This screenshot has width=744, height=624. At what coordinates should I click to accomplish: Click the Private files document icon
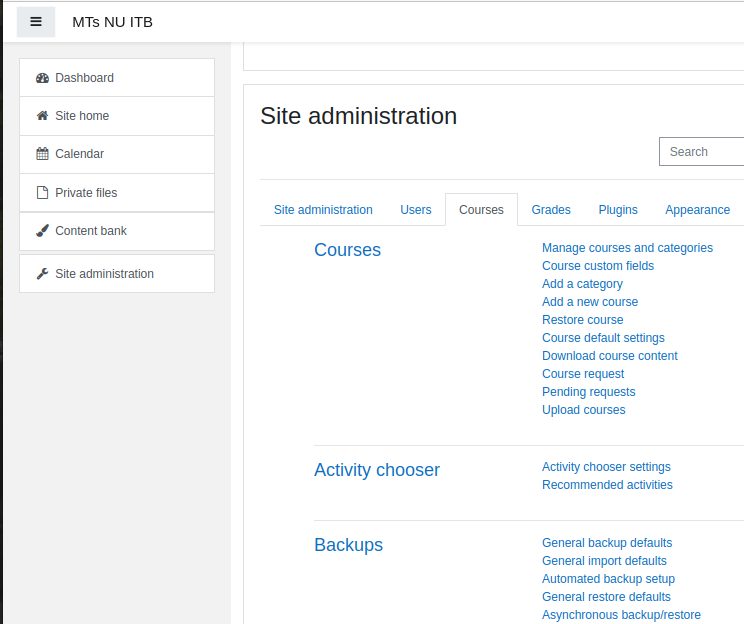42,193
